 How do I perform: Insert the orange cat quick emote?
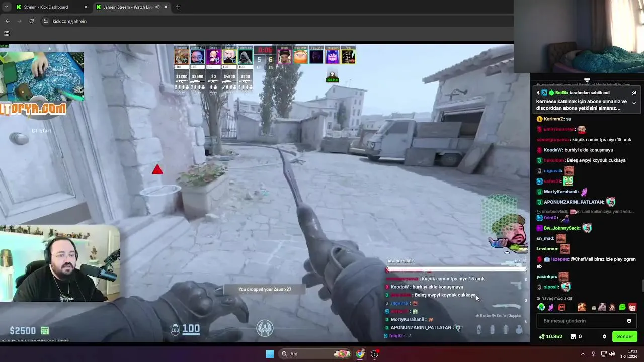[582, 307]
